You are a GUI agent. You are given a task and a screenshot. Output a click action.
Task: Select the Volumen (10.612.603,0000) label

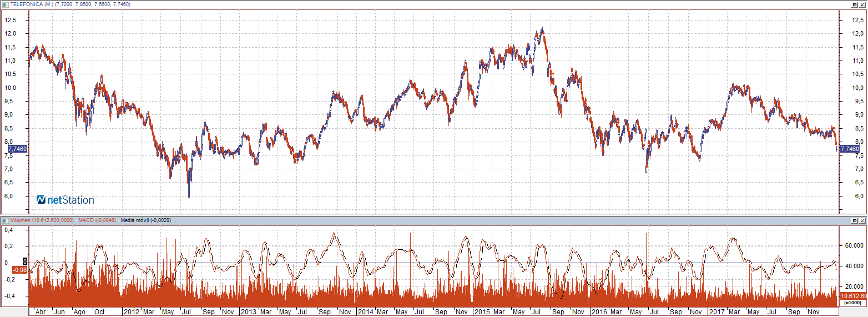pyautogui.click(x=42, y=220)
